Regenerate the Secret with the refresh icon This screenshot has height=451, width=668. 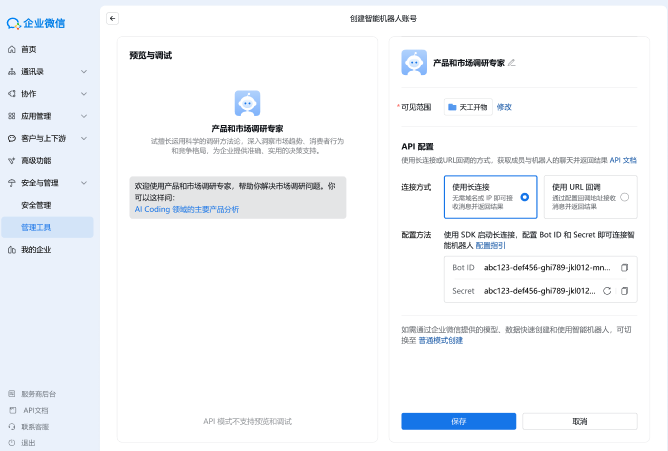pyautogui.click(x=606, y=291)
